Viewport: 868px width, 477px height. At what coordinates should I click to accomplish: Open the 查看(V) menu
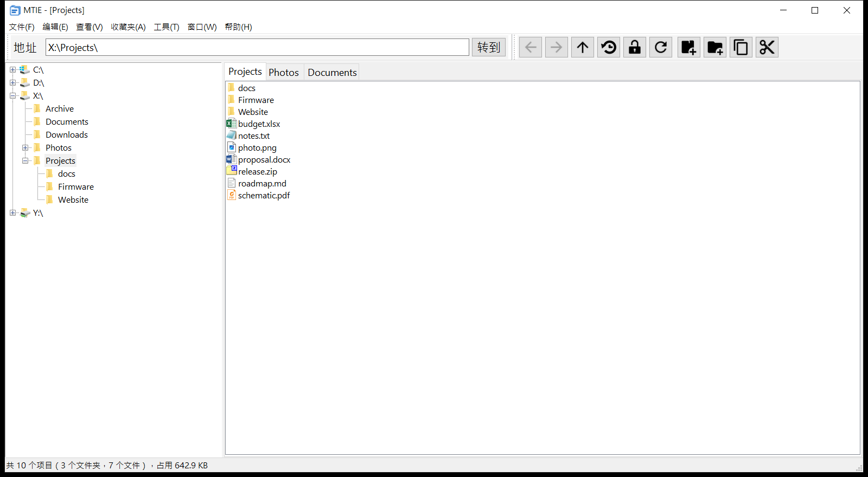click(90, 27)
